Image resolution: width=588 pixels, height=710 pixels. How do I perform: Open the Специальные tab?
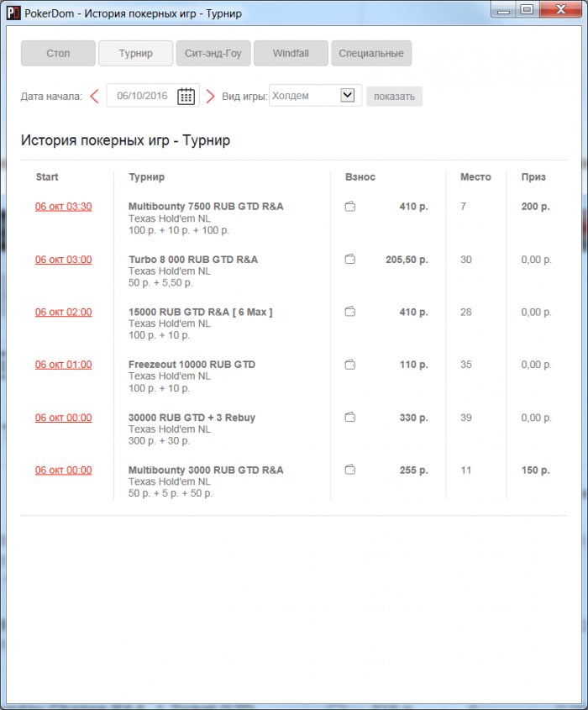pos(371,54)
